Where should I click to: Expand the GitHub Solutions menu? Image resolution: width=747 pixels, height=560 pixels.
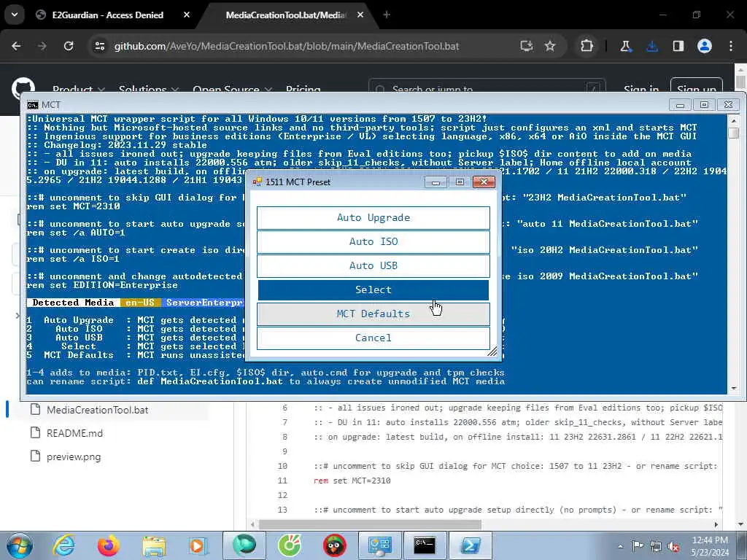click(149, 89)
